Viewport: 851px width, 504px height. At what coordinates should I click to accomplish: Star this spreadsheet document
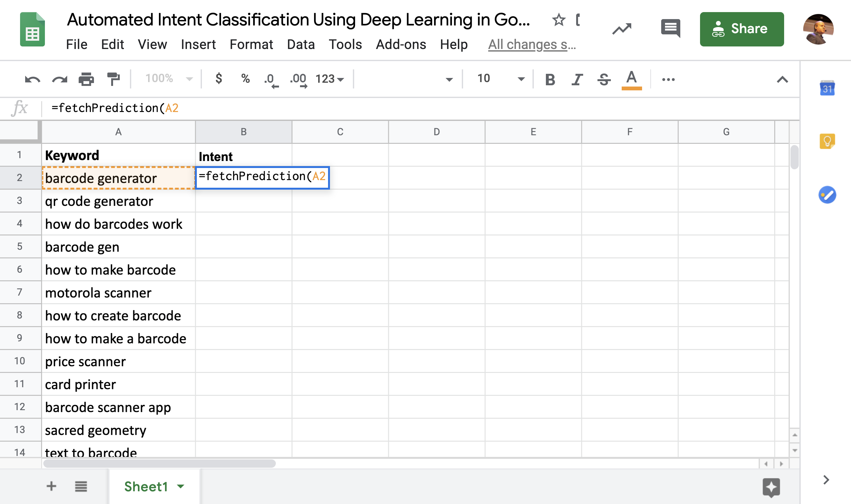[x=558, y=20]
